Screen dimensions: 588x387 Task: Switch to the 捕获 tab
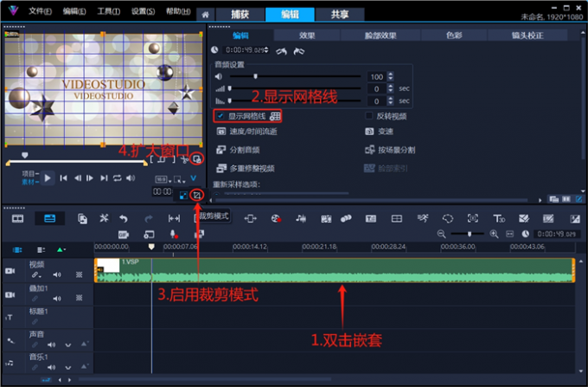240,15
